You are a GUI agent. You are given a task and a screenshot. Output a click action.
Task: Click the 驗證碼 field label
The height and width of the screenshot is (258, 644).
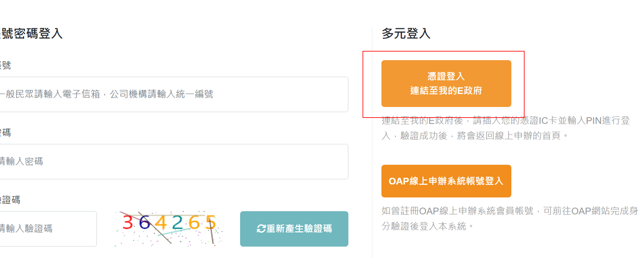point(10,200)
